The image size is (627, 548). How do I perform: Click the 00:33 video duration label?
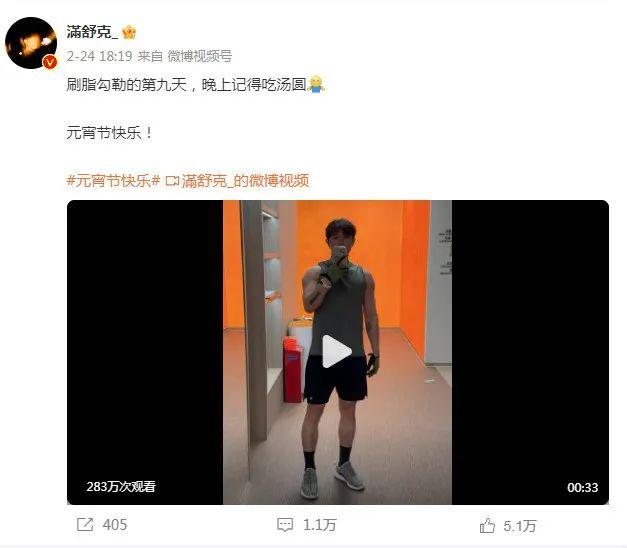[x=583, y=487]
